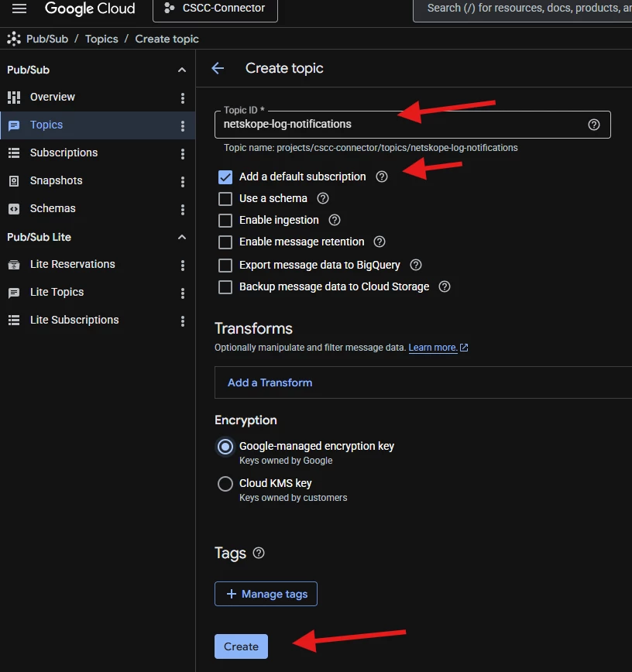
Task: Open more options for Lite Topics
Action: (183, 293)
